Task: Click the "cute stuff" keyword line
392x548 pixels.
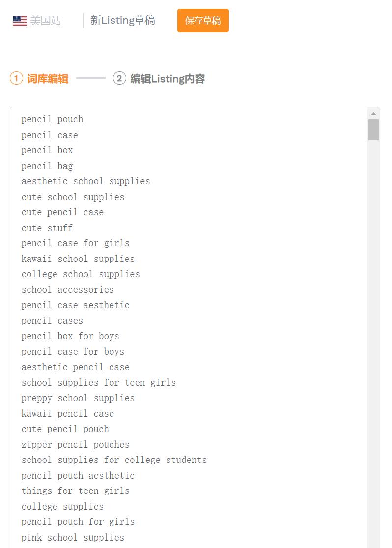Action: click(47, 228)
